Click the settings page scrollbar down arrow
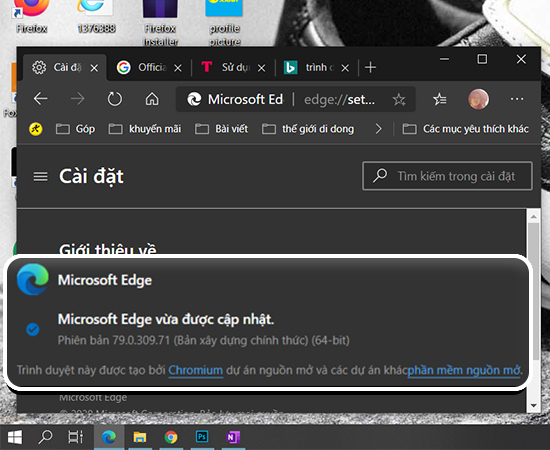The image size is (550, 450). (x=534, y=405)
